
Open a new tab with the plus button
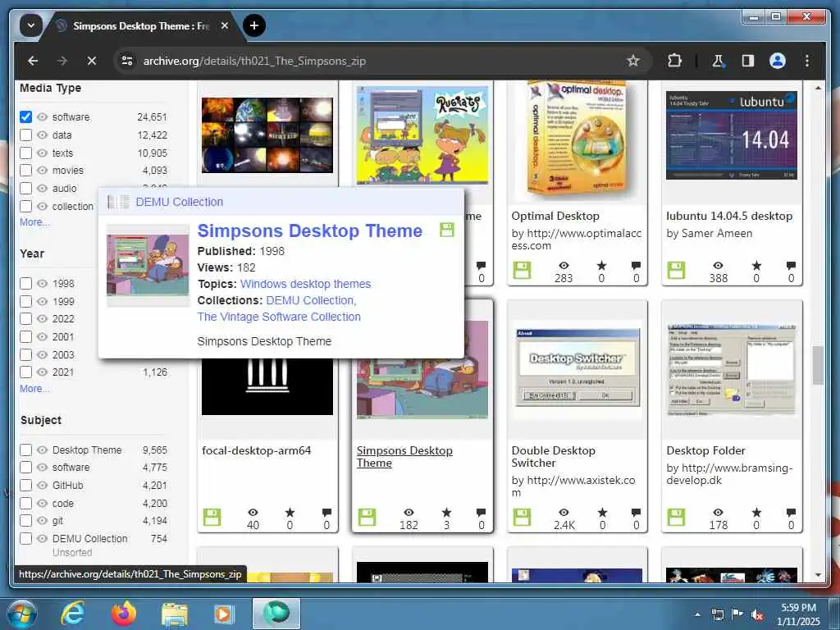click(254, 25)
